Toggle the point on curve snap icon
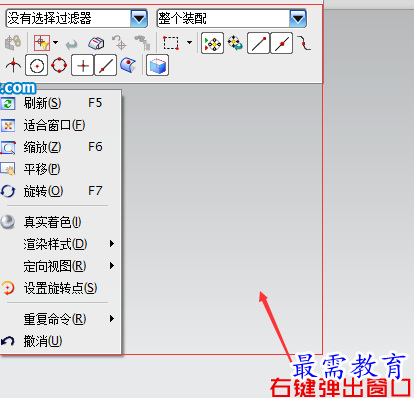Viewport: 414px width, 398px height. coord(105,66)
